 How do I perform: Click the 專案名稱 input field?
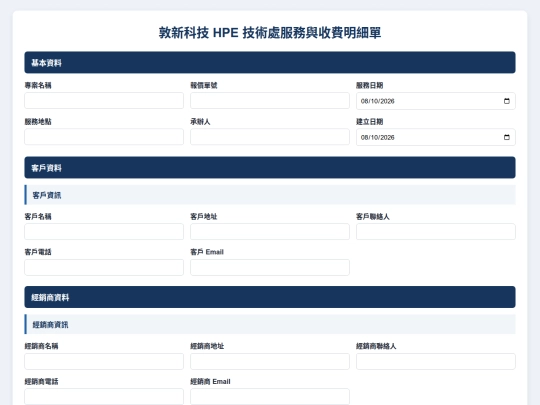tap(104, 101)
